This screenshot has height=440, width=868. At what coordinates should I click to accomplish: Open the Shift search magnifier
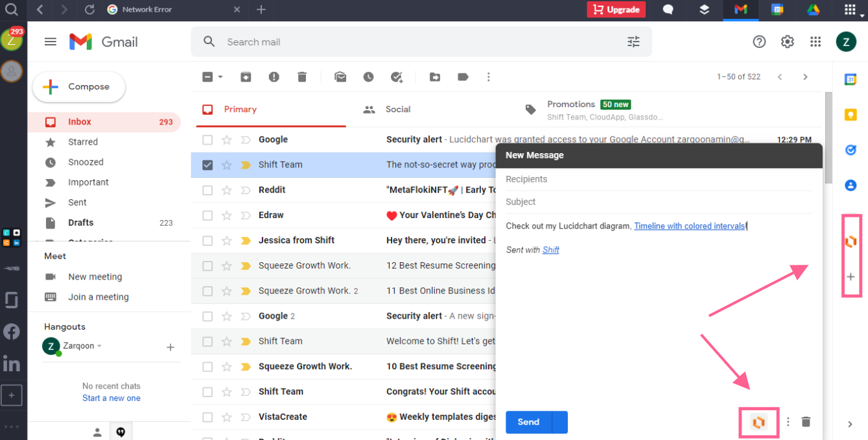pos(11,9)
